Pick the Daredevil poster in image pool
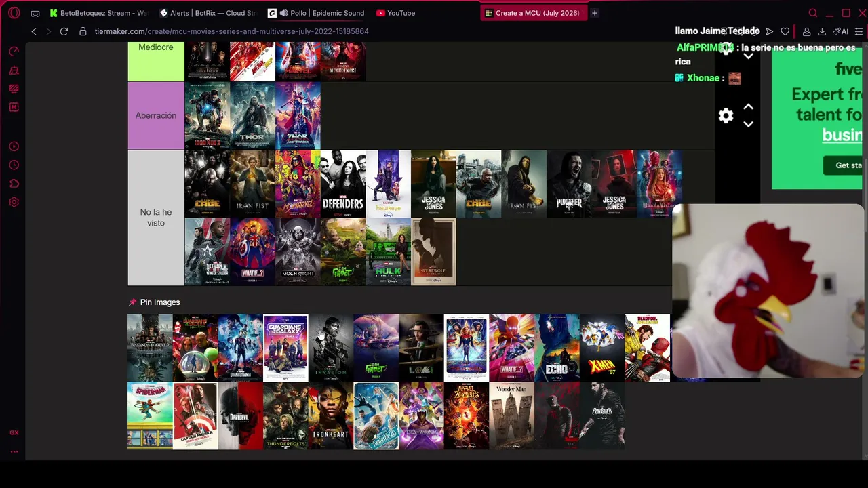 point(240,415)
